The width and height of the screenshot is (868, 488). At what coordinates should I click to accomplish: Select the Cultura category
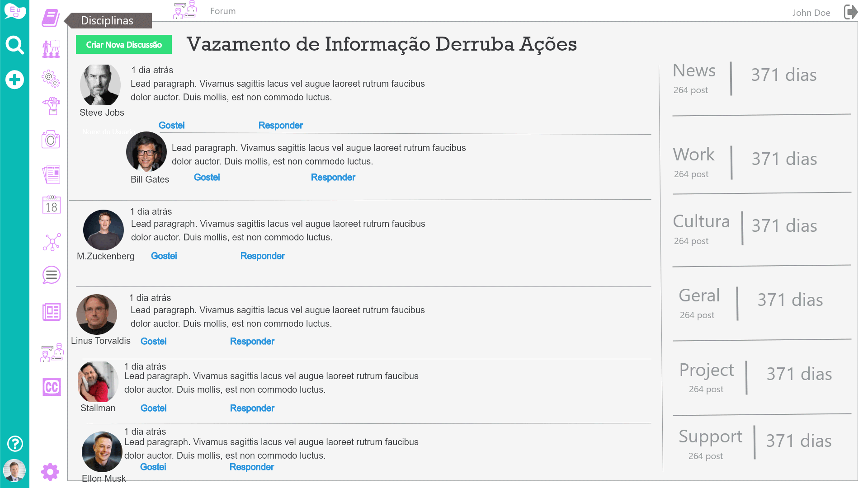tap(701, 221)
